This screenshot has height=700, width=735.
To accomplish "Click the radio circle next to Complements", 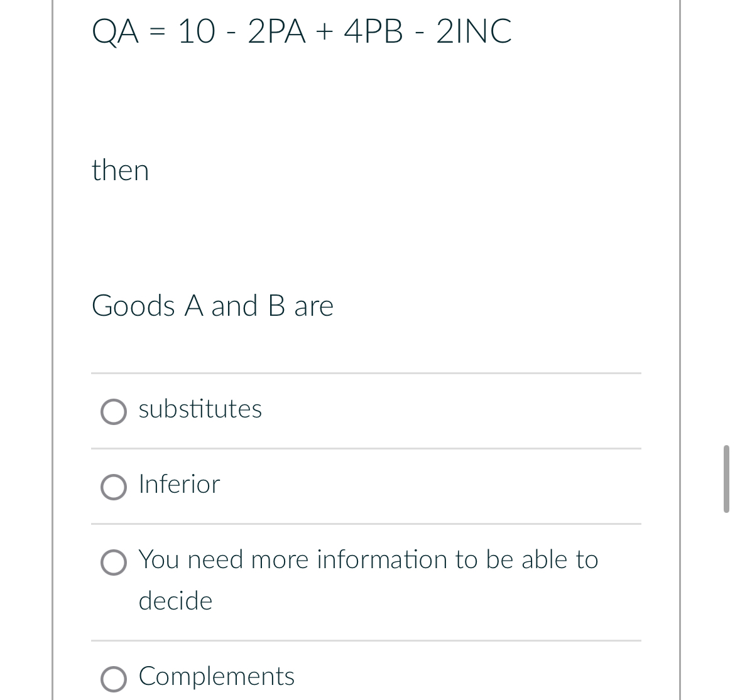I will (x=114, y=679).
